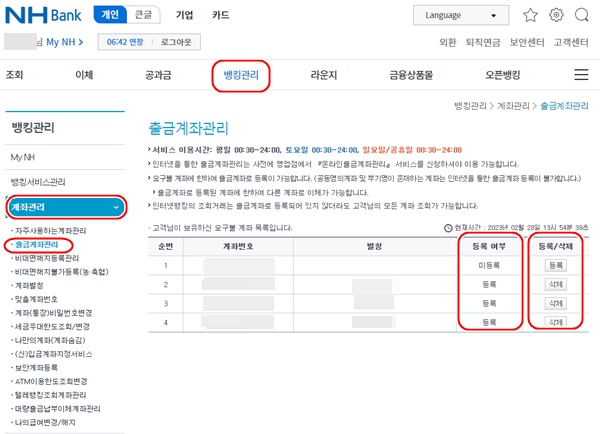The width and height of the screenshot is (600, 434).
Task: Select the 뱅킹관리 main tab
Action: pos(241,75)
